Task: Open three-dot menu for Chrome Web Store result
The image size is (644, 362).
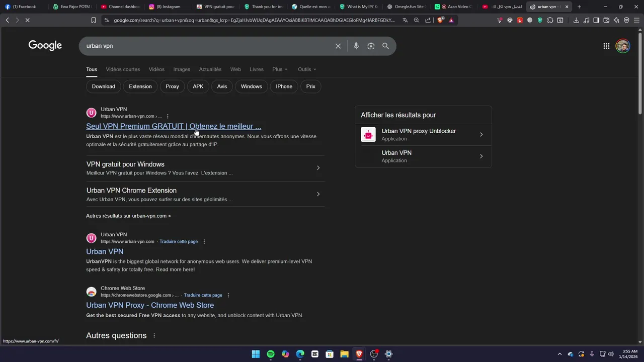Action: (228, 295)
